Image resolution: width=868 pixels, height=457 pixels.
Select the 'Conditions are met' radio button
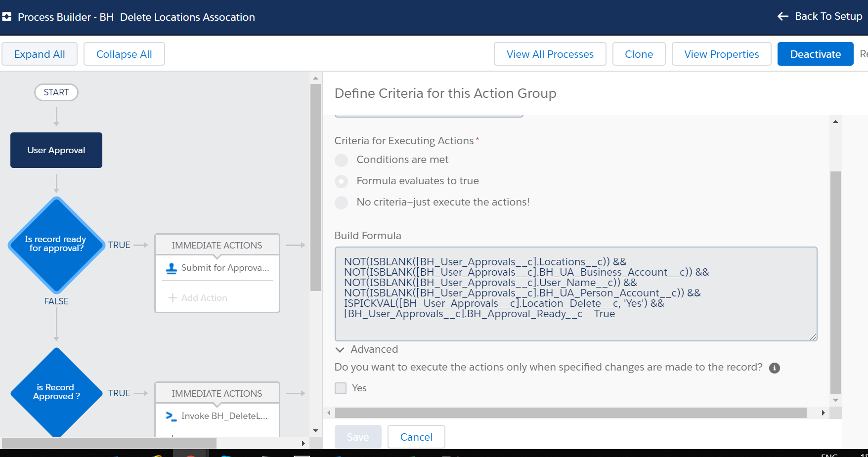coord(342,160)
